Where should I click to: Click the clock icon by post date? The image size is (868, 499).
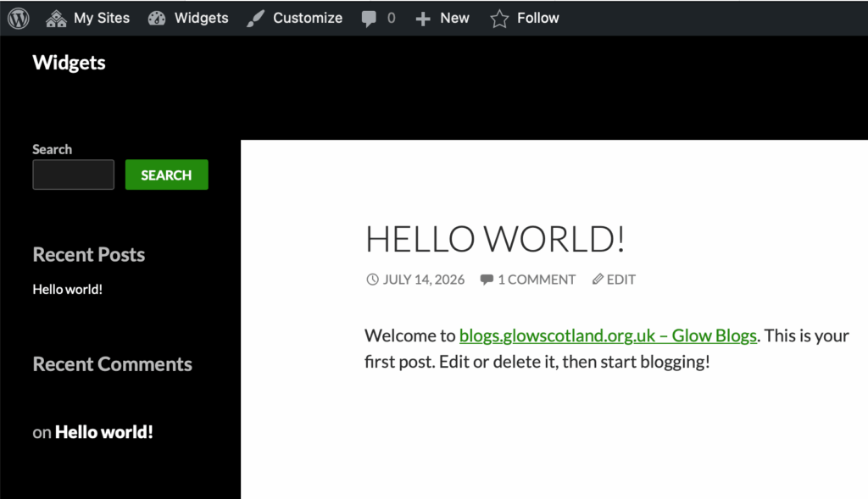(373, 280)
